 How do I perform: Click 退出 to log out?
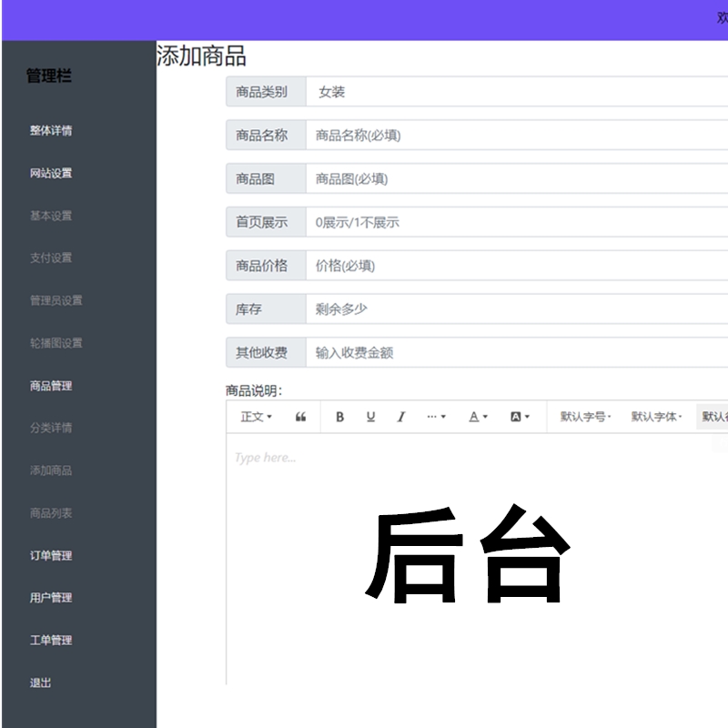click(41, 682)
